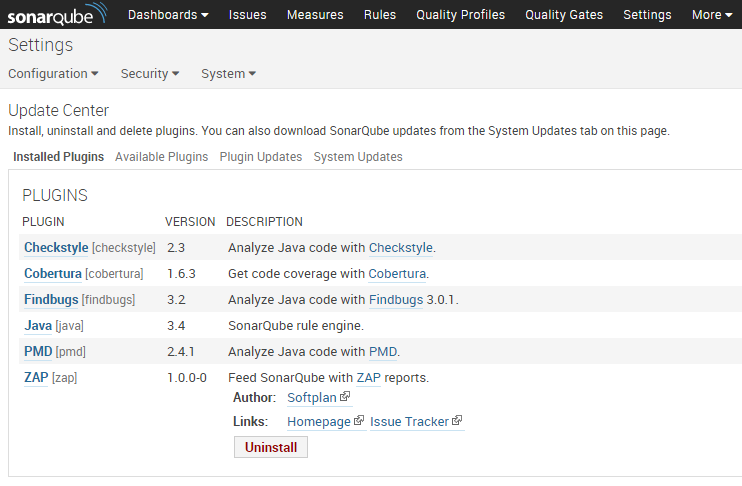Click the ZAP plugin name link
The height and width of the screenshot is (486, 742).
pos(36,378)
